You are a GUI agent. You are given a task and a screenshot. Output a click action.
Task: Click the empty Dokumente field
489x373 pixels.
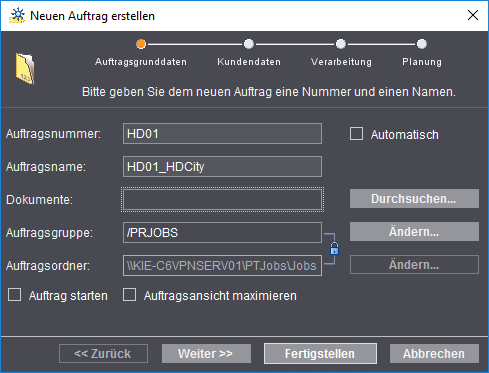pyautogui.click(x=222, y=199)
